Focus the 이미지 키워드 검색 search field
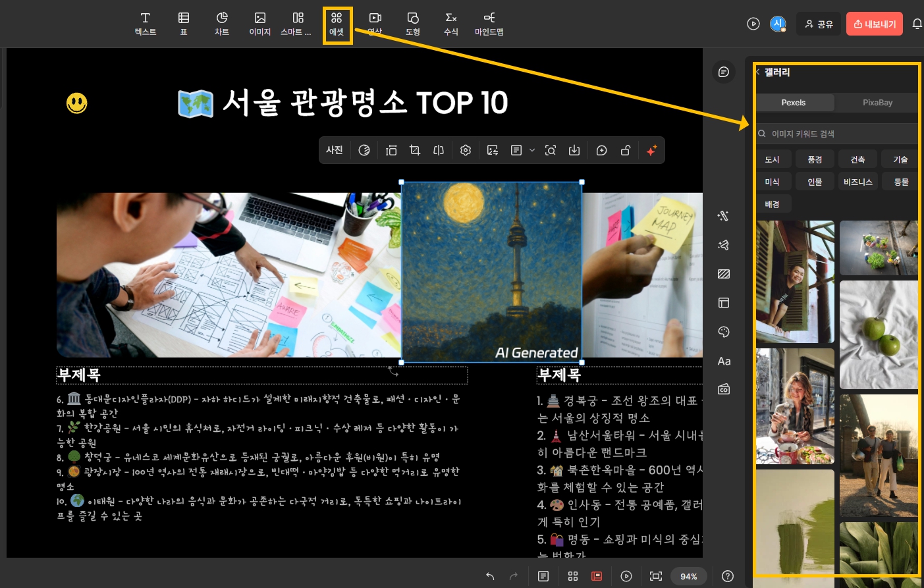 [836, 134]
